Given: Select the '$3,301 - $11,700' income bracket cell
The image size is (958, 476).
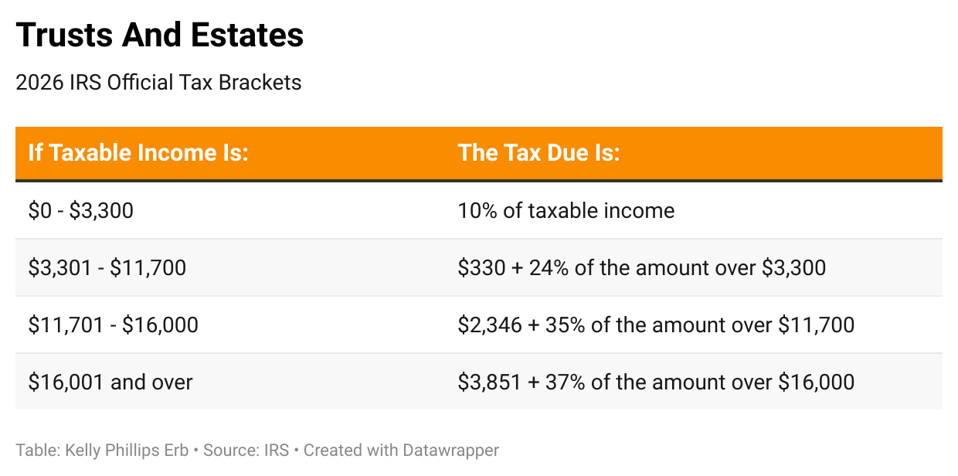Looking at the screenshot, I should pos(107,268).
